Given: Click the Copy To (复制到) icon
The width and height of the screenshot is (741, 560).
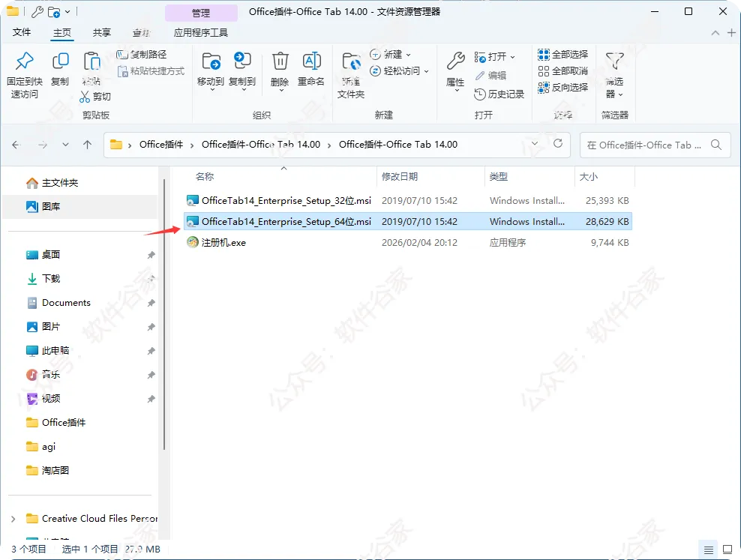Looking at the screenshot, I should point(242,61).
